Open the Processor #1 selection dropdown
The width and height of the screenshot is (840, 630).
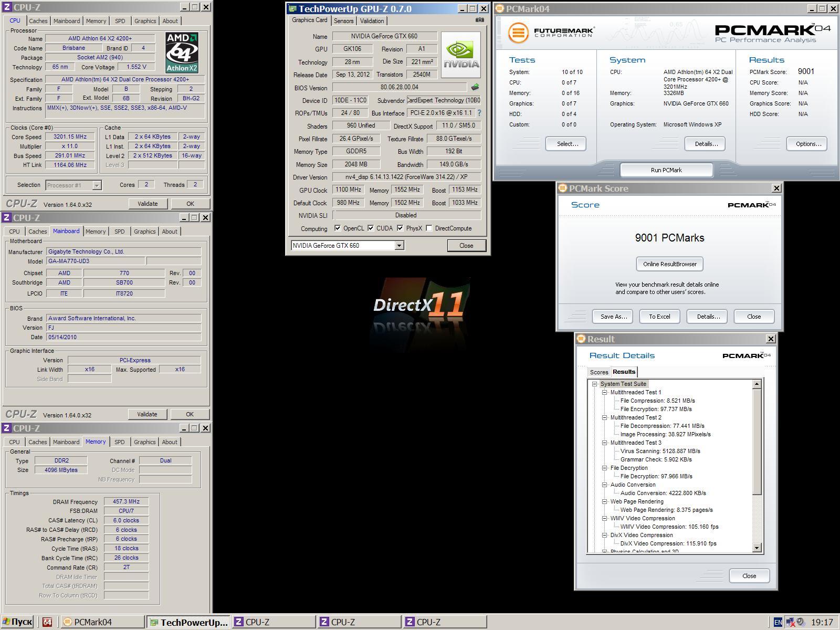pos(97,185)
